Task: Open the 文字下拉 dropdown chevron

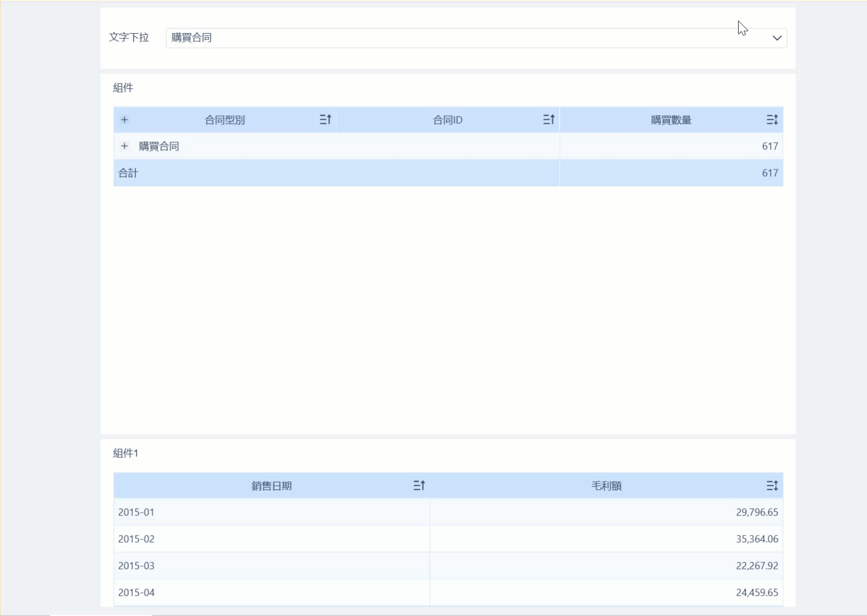Action: pos(776,38)
